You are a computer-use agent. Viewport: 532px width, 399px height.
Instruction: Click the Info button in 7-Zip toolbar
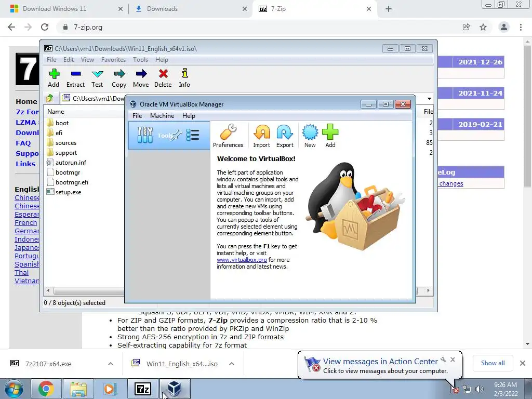click(x=184, y=78)
